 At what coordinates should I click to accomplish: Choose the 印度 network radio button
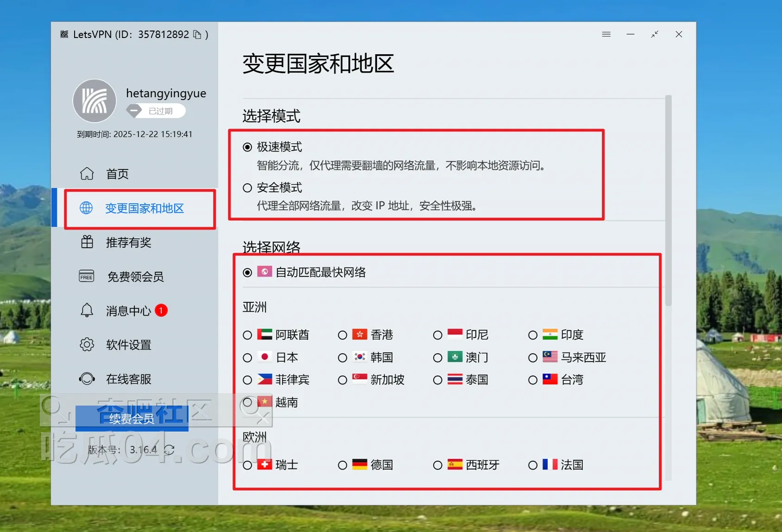[533, 335]
